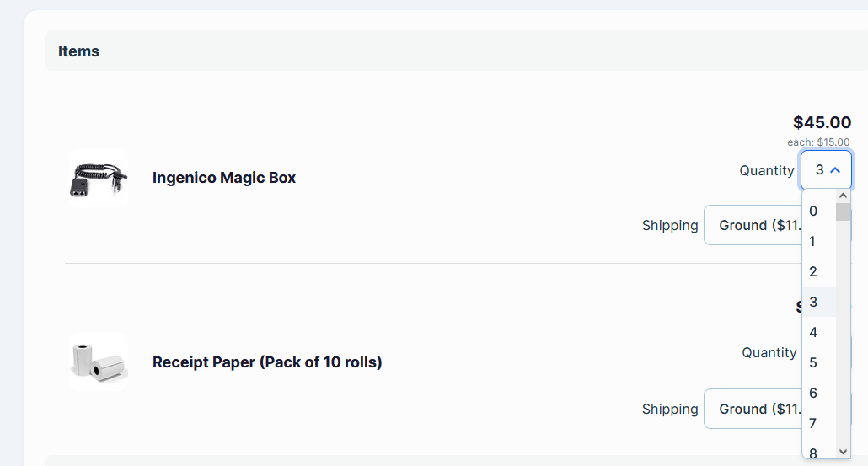Click the Receipt Paper rolls product image
Image resolution: width=868 pixels, height=466 pixels.
[98, 362]
